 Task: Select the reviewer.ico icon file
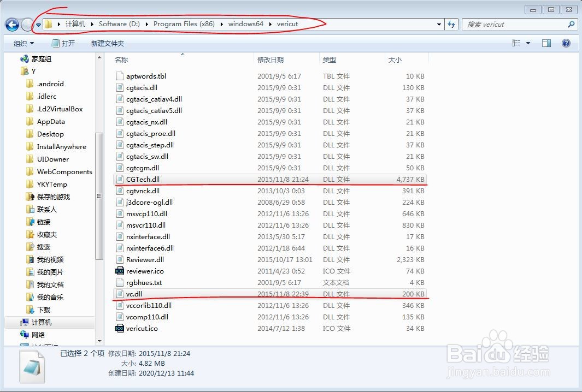(120, 271)
